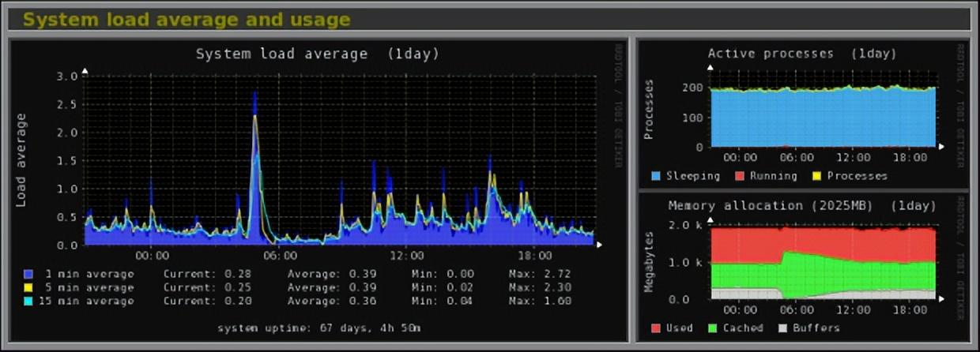Click the red Used memory legend swatch
Screen dimensions: 980x352
point(655,328)
